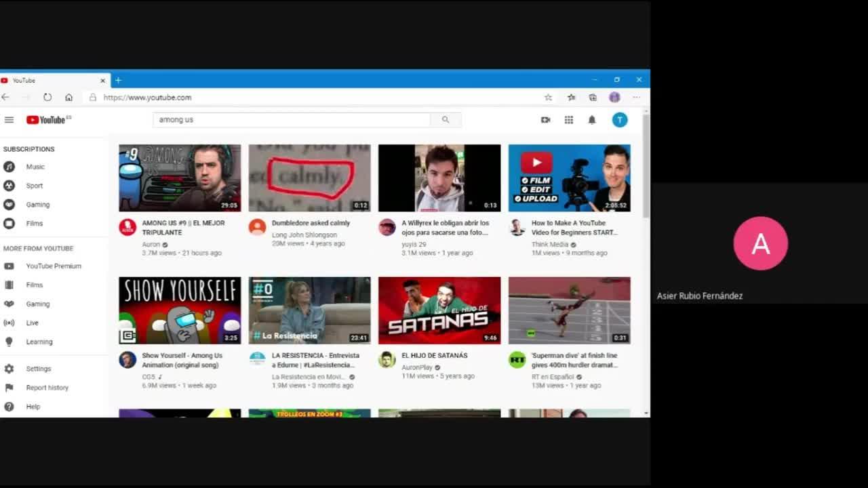Play the El Hijo de Satanás thumbnail
The width and height of the screenshot is (868, 488).
[x=439, y=310]
